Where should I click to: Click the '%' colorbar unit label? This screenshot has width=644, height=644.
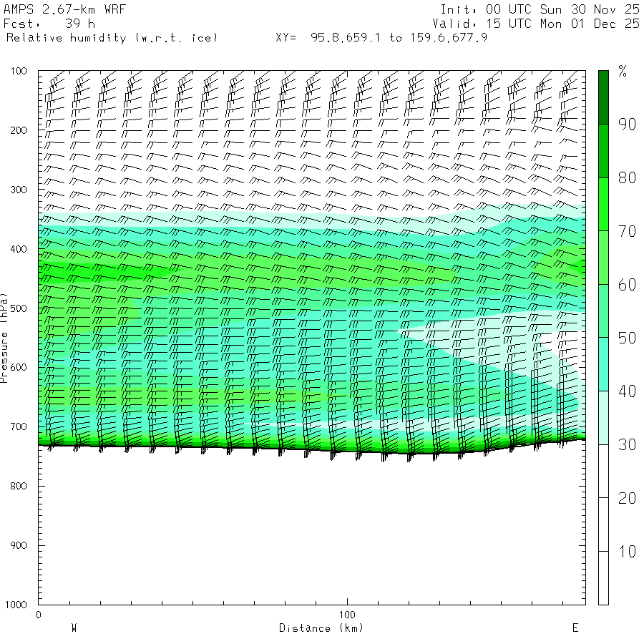coord(623,72)
